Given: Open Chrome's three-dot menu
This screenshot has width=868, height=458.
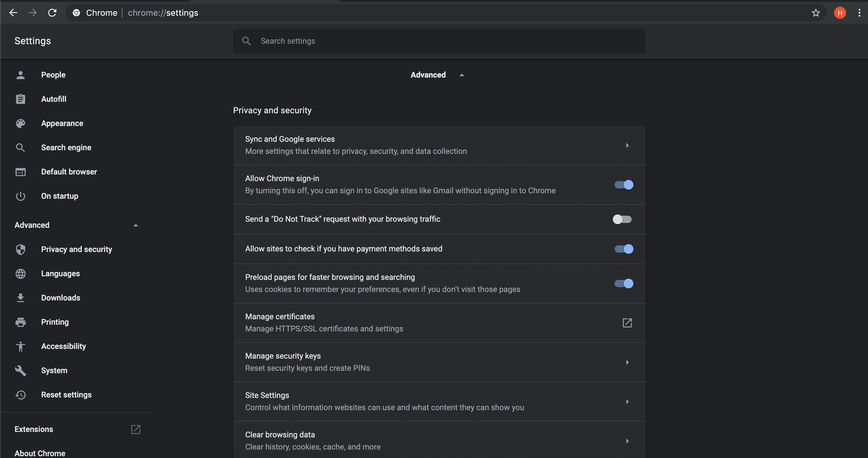Looking at the screenshot, I should pyautogui.click(x=859, y=13).
